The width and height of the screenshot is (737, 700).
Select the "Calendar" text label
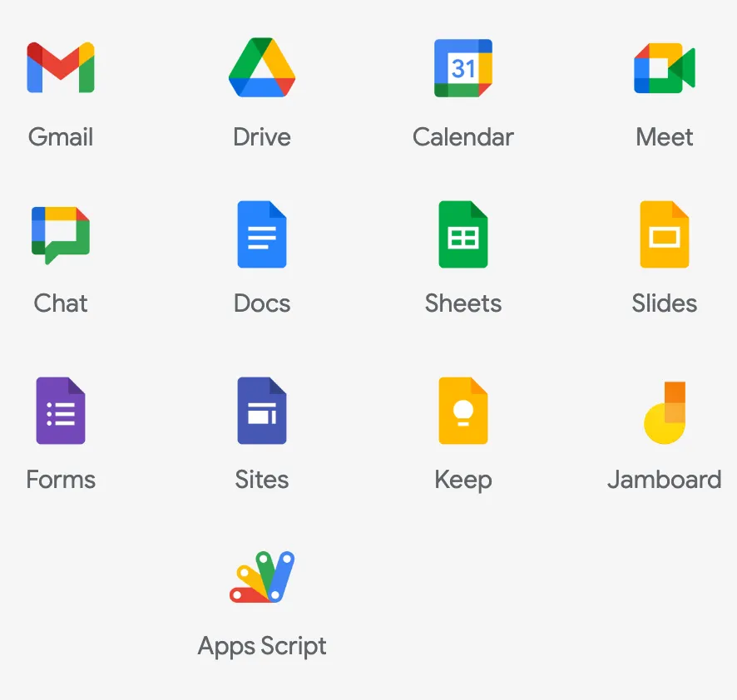coord(463,137)
